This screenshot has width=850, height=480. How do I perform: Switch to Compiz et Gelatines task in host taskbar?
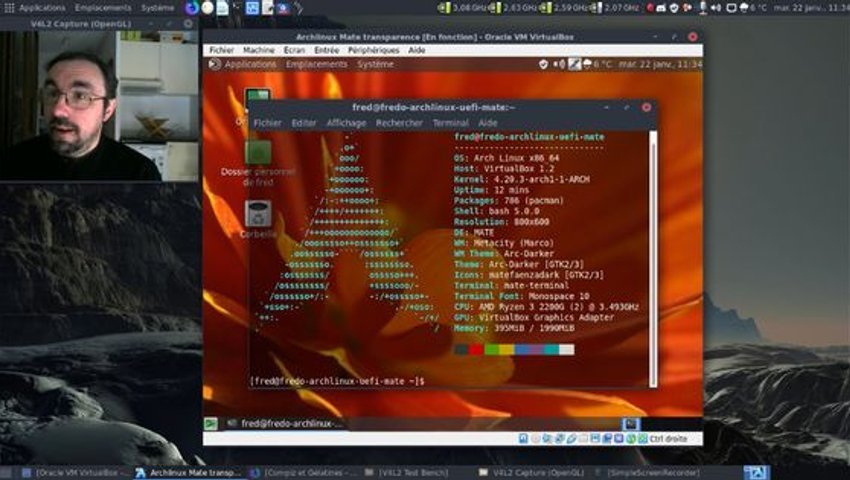pyautogui.click(x=303, y=473)
